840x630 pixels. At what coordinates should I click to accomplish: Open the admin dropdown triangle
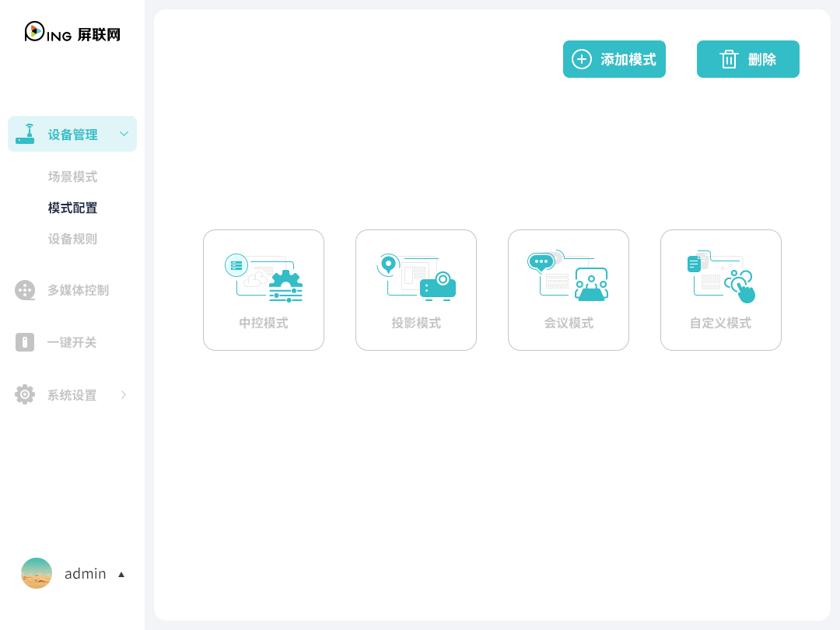(121, 574)
